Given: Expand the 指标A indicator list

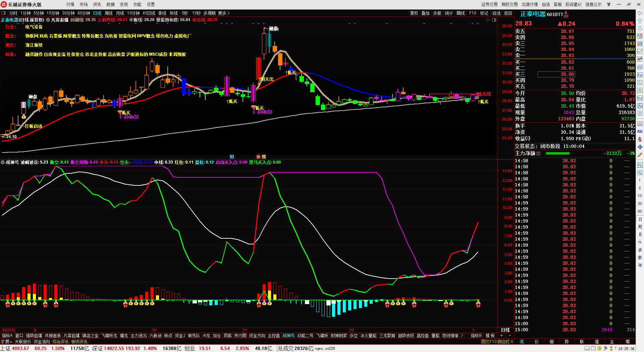Looking at the screenshot, I should [7, 336].
